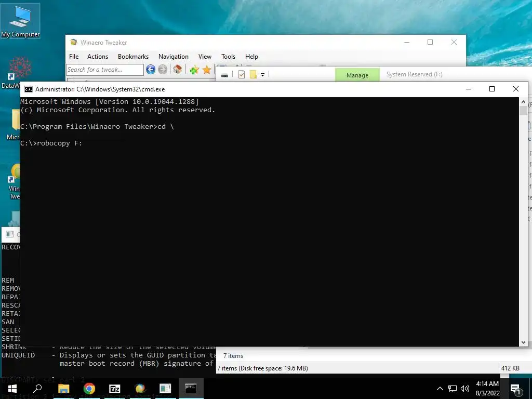Screen dimensions: 532x399
Task: Click the 'System Reserved (F:)' window title
Action: [x=414, y=74]
